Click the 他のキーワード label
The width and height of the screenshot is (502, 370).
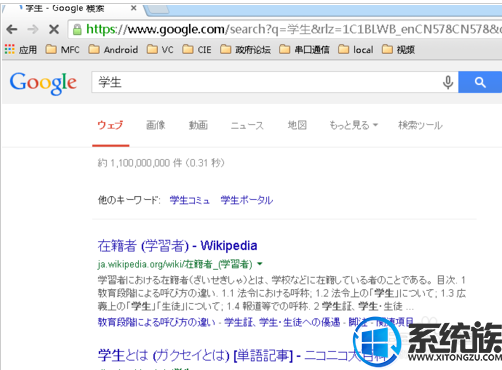click(129, 200)
